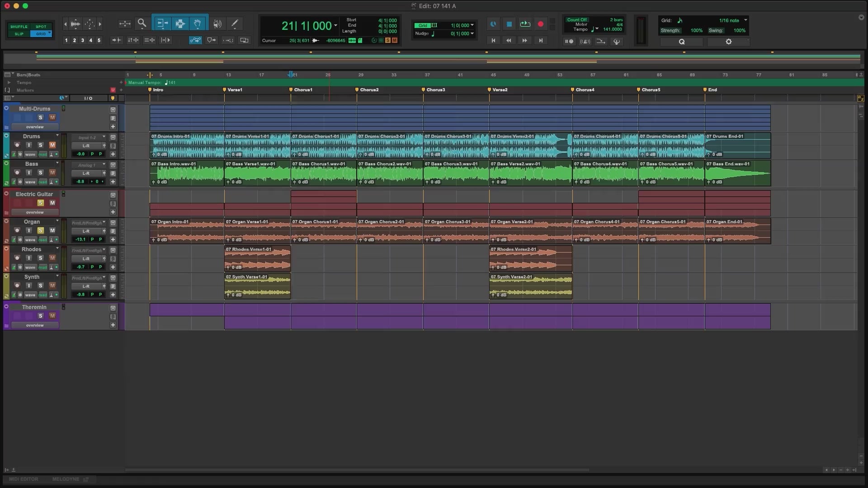Expand the Tempo ruler disclosure triangle
This screenshot has width=868, height=488.
point(9,83)
